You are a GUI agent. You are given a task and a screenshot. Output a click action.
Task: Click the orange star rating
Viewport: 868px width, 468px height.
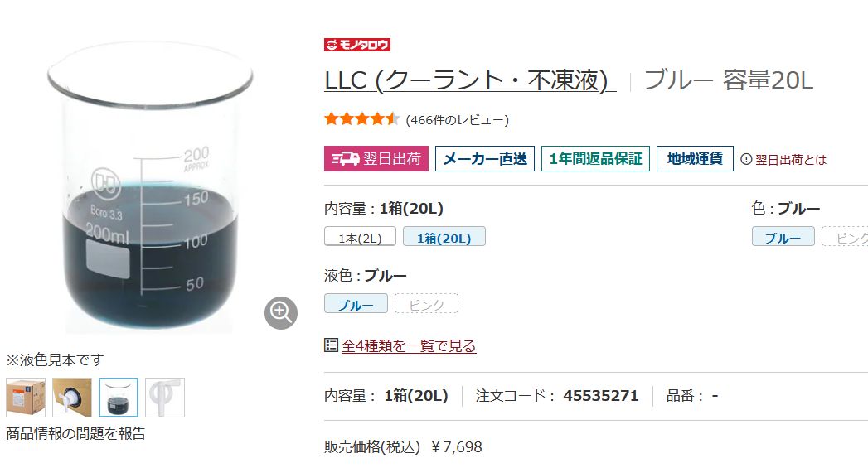pyautogui.click(x=361, y=119)
